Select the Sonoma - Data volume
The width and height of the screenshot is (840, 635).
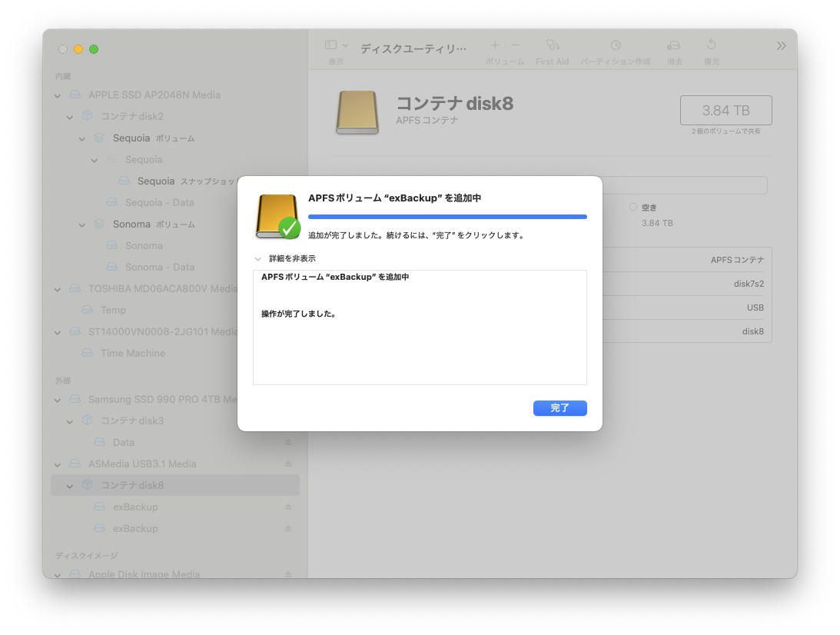point(160,268)
